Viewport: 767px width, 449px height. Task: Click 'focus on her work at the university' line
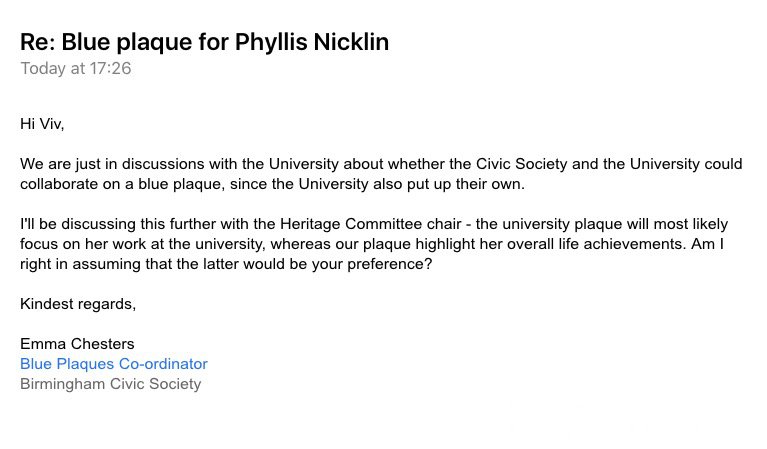click(x=141, y=244)
